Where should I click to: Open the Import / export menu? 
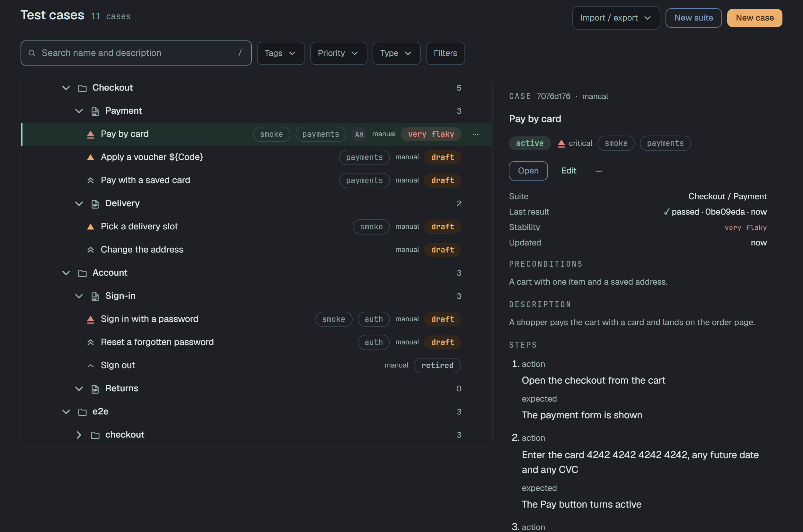616,18
